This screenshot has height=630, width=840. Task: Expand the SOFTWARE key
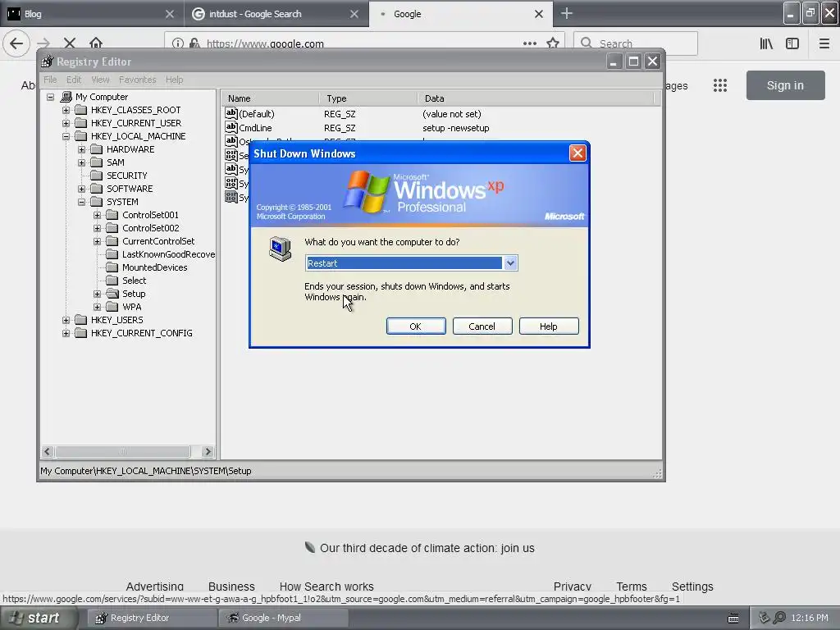pyautogui.click(x=81, y=189)
